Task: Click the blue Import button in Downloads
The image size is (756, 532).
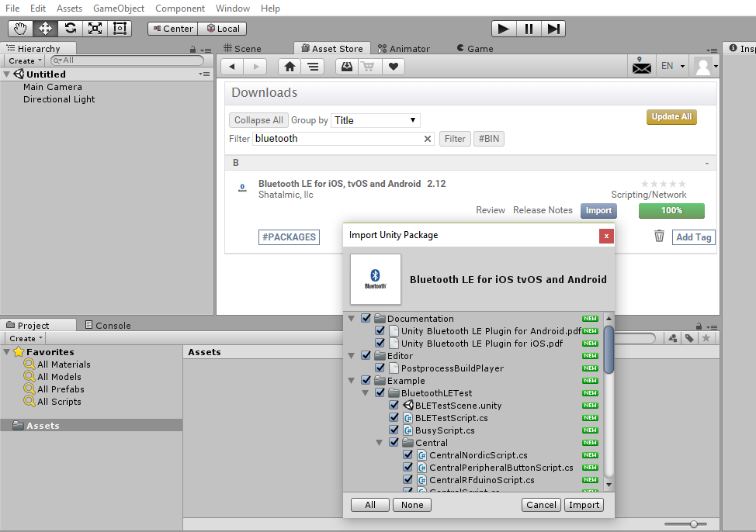Action: (x=598, y=211)
